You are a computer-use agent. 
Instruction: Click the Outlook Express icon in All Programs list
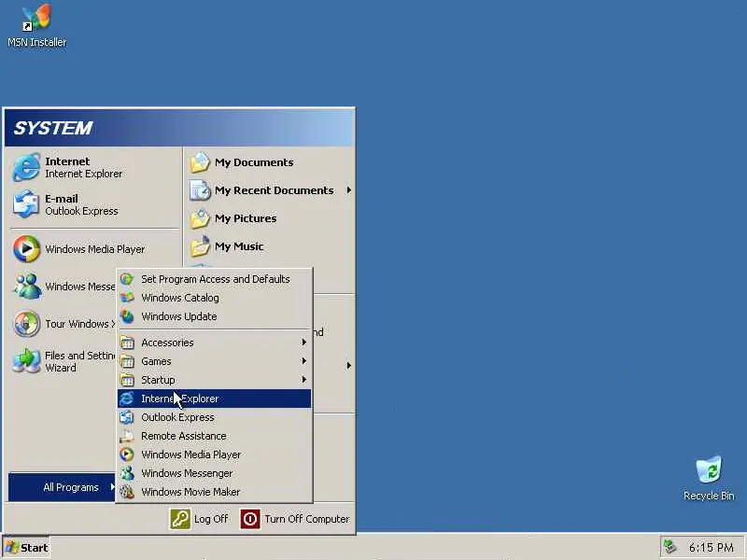[127, 417]
